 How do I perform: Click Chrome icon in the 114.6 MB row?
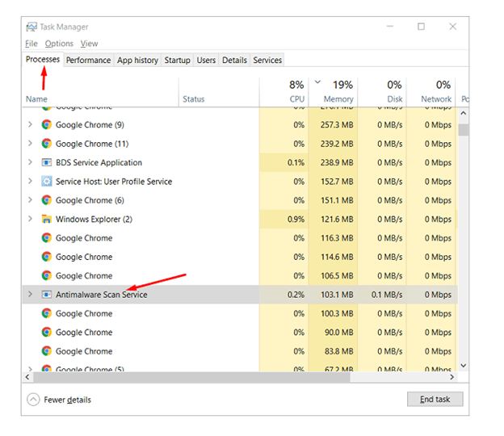point(47,257)
